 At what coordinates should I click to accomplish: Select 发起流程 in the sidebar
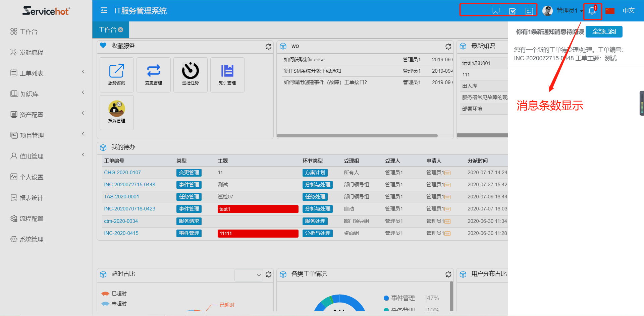click(x=32, y=52)
